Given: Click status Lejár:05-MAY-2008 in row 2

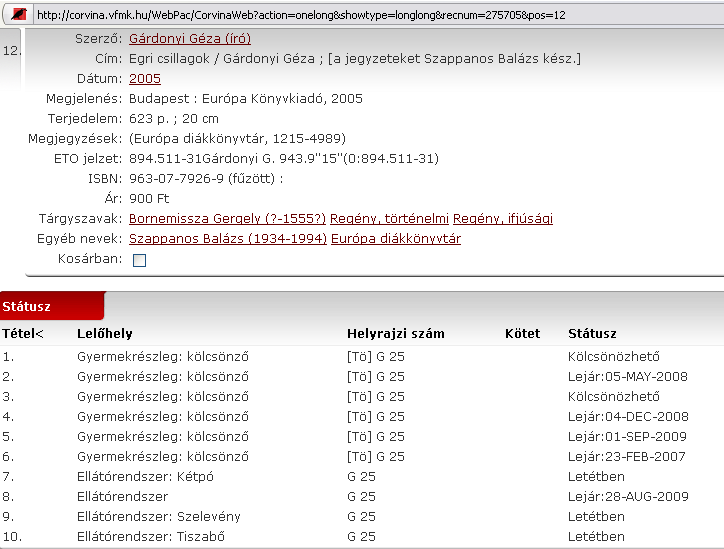Looking at the screenshot, I should (x=627, y=377).
